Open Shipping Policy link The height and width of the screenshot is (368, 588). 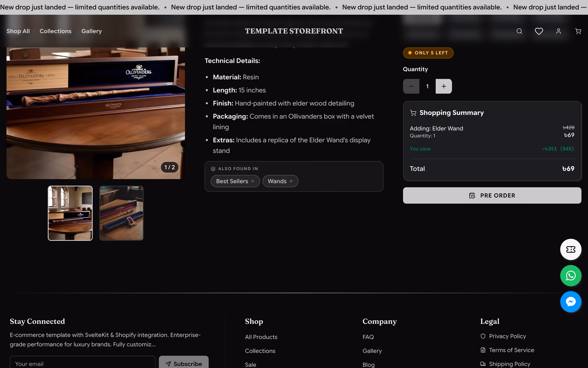coord(505,364)
